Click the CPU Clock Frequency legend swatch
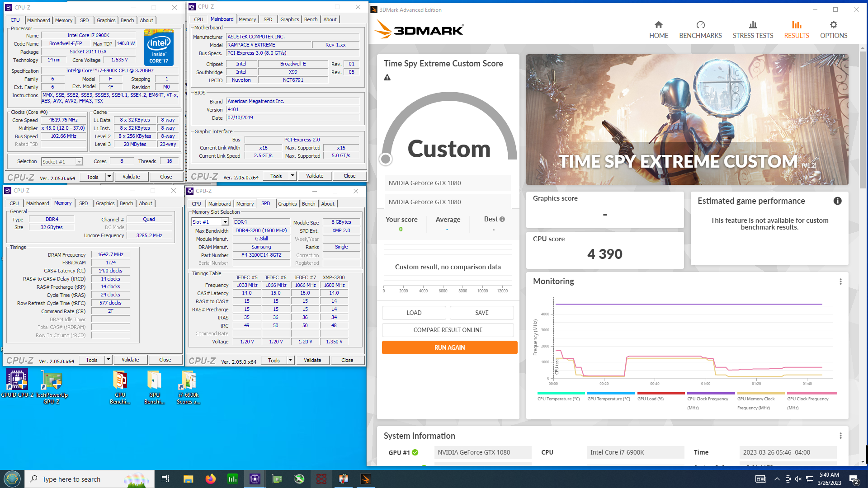The width and height of the screenshot is (868, 488). point(711,394)
